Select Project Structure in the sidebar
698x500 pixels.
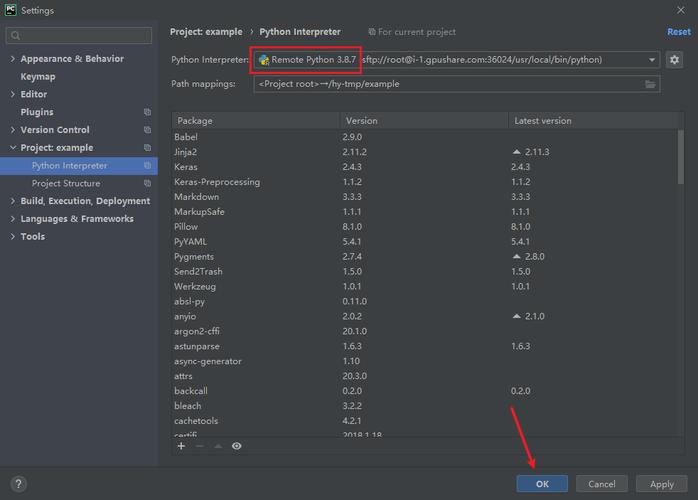79,183
